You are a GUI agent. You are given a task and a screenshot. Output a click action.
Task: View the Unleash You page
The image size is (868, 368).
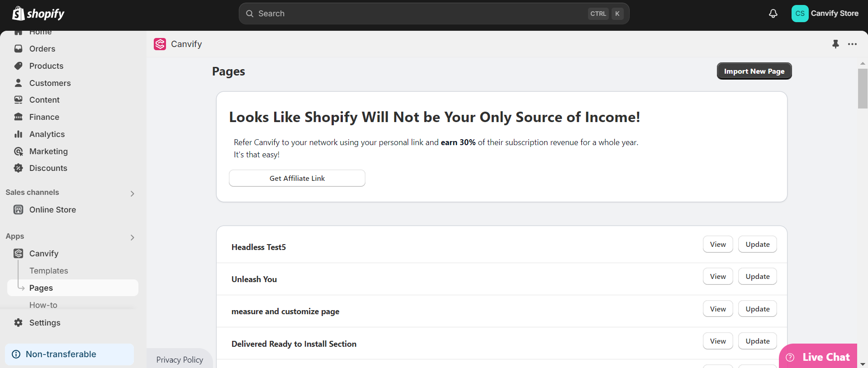pos(718,276)
